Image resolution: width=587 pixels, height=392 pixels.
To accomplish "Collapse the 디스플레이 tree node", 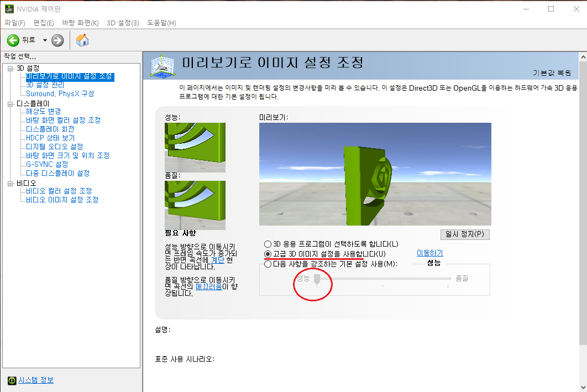I will [10, 104].
